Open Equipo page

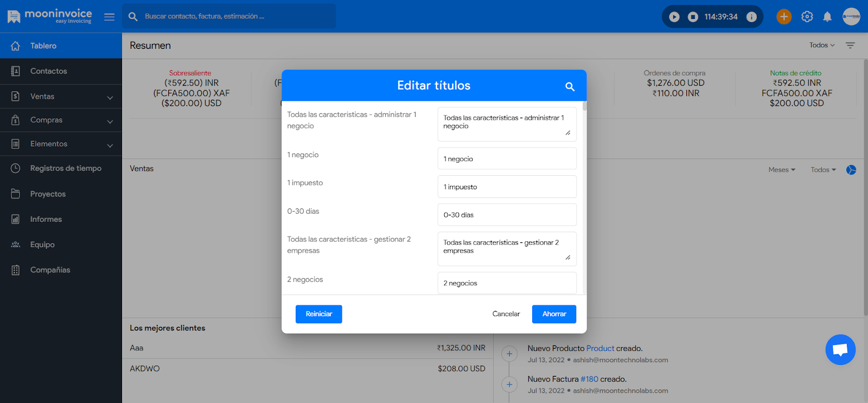coord(61,245)
